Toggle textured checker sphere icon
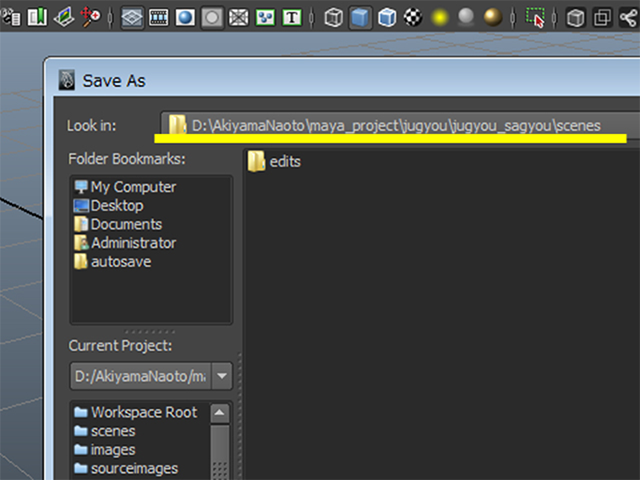Screen dimensions: 640x480 (413, 17)
